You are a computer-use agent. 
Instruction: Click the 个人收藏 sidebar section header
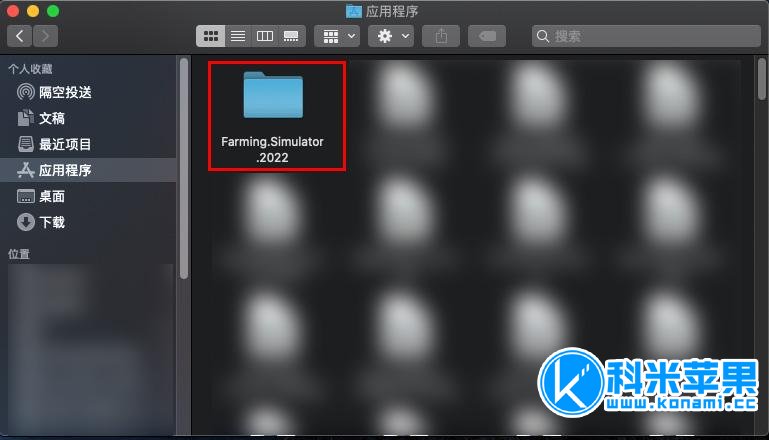tap(30, 69)
